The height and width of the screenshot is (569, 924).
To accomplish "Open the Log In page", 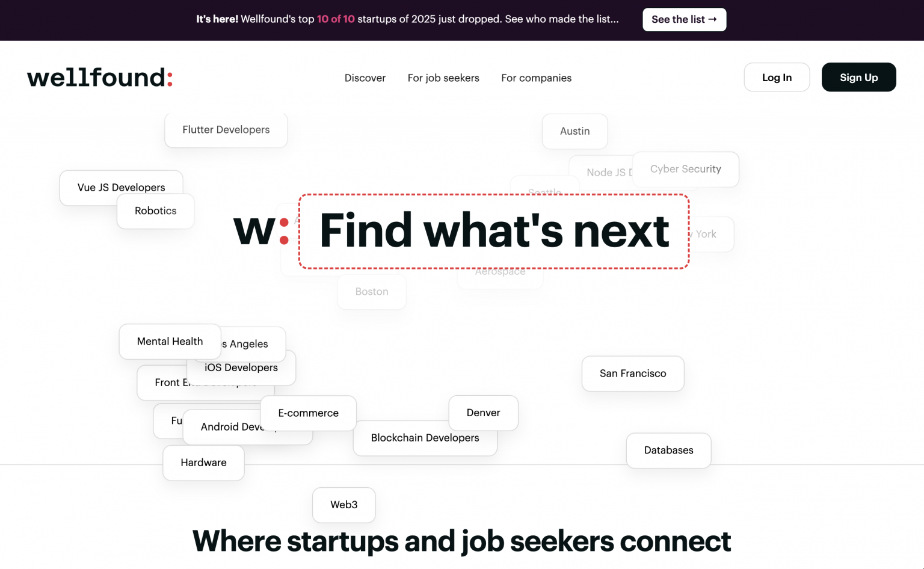I will pos(777,77).
